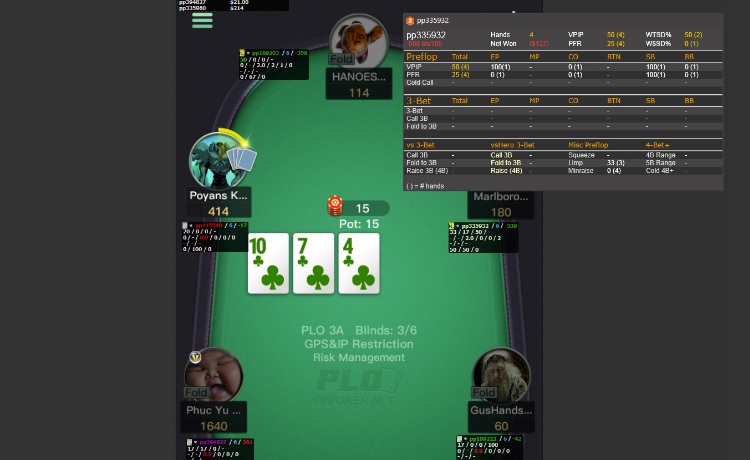Open the green hamburger menu
This screenshot has width=750, height=460.
coord(202,20)
